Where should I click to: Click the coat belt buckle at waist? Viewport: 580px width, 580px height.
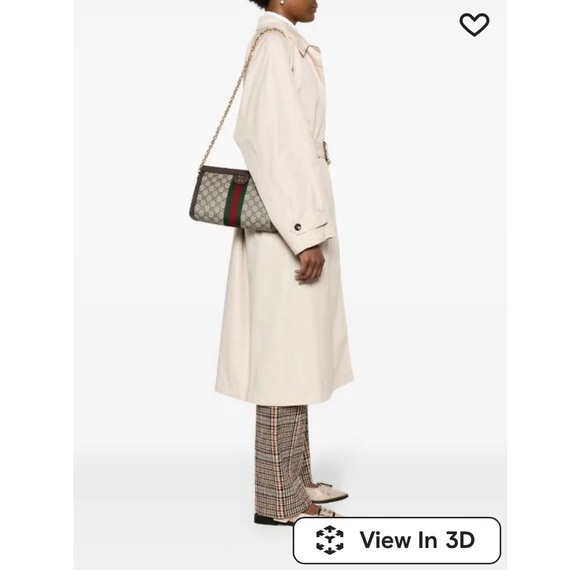(327, 151)
